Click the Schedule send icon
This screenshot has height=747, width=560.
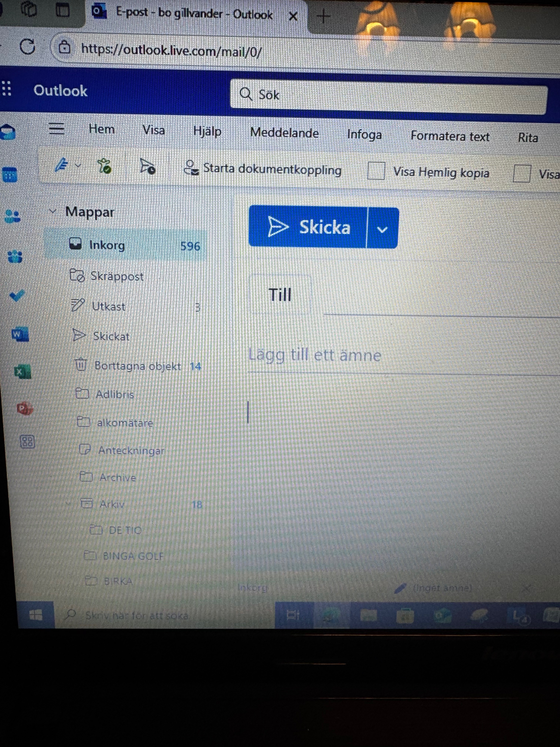click(148, 167)
